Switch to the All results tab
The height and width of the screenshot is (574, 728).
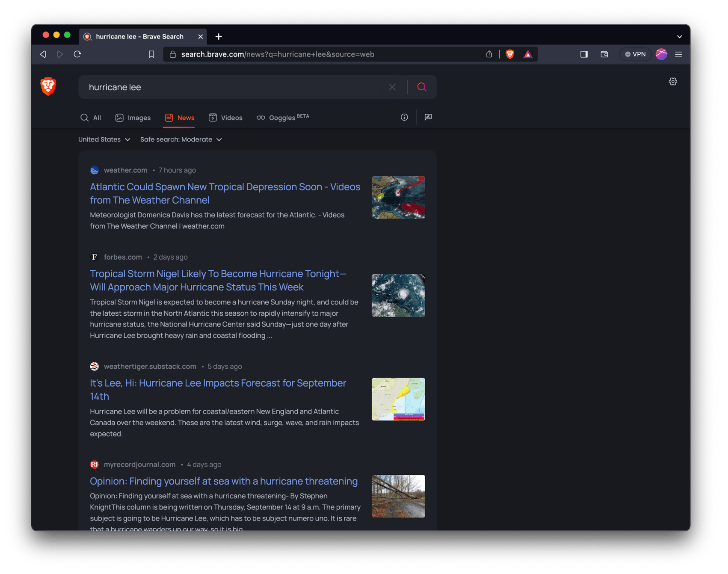[x=91, y=118]
